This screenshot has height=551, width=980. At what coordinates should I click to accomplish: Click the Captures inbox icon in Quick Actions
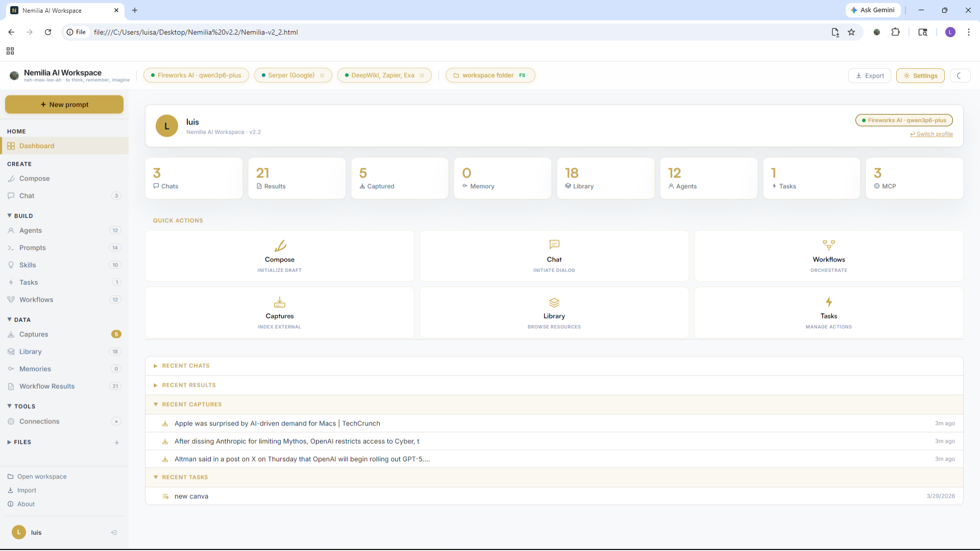(280, 302)
